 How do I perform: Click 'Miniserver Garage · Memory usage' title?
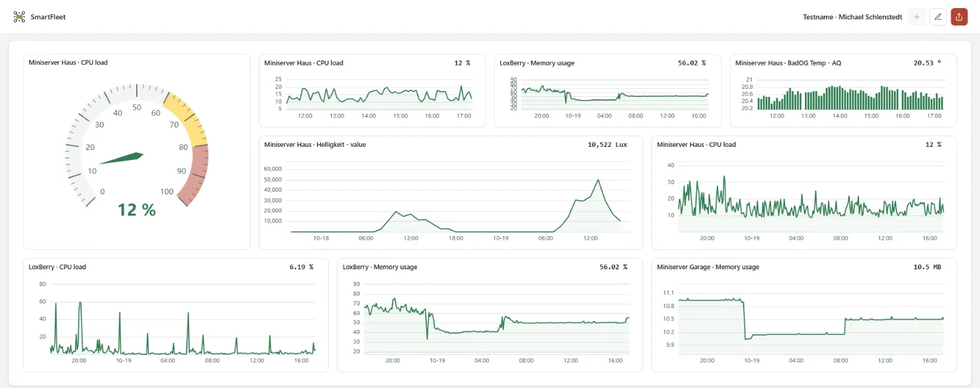pos(708,267)
